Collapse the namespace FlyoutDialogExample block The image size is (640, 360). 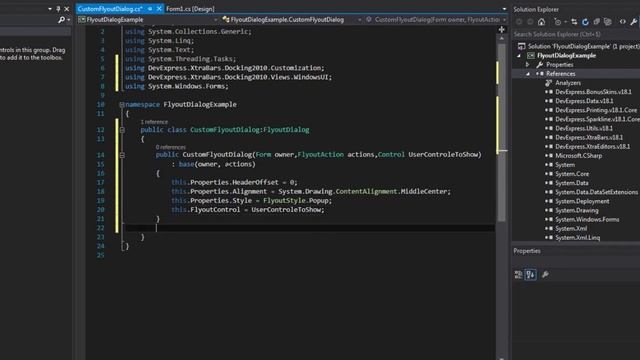tap(122, 104)
